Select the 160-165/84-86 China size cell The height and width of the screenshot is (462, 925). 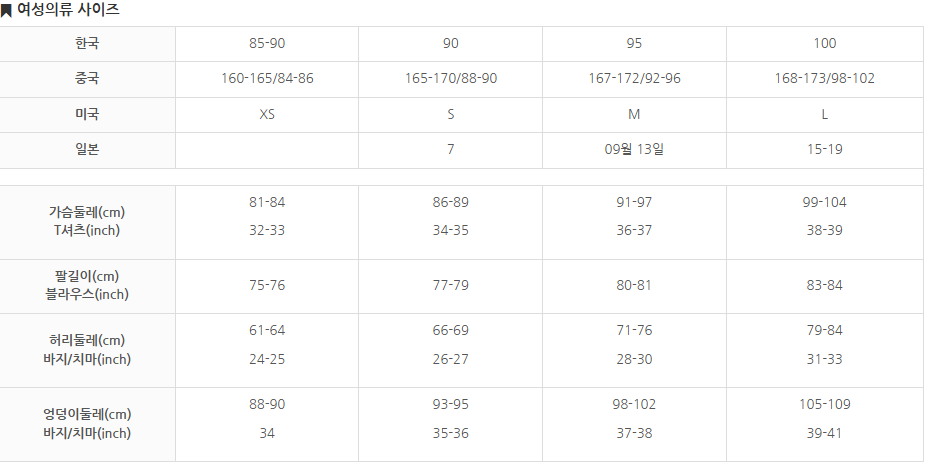click(x=267, y=79)
